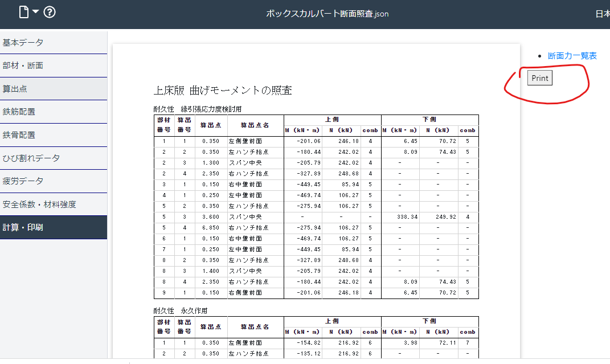Expand the file dropdown arrow
Screen dimensions: 610x364
tap(35, 11)
